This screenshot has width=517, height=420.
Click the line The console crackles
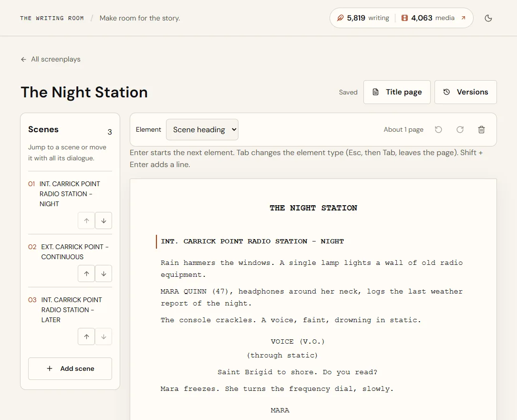[x=290, y=320]
